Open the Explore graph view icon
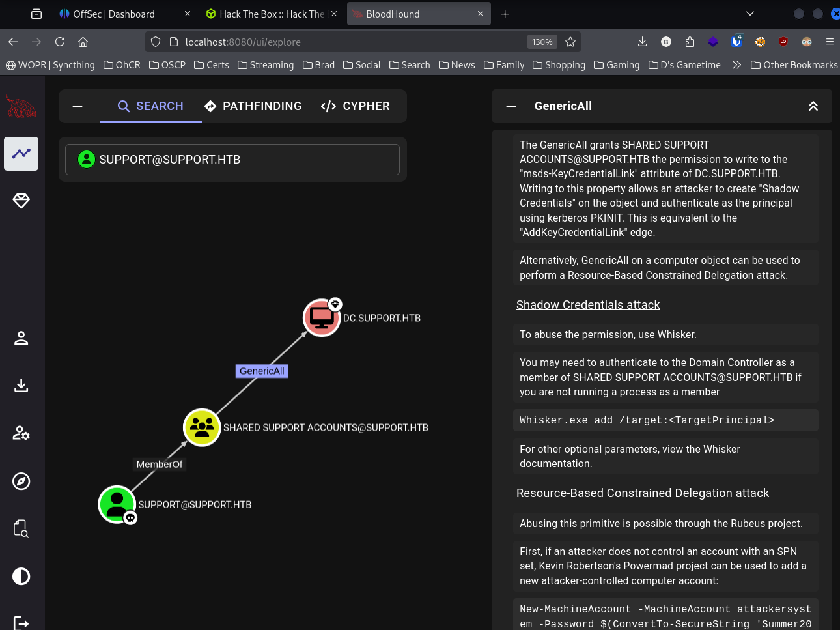Screen dimensions: 840x630 pos(21,154)
